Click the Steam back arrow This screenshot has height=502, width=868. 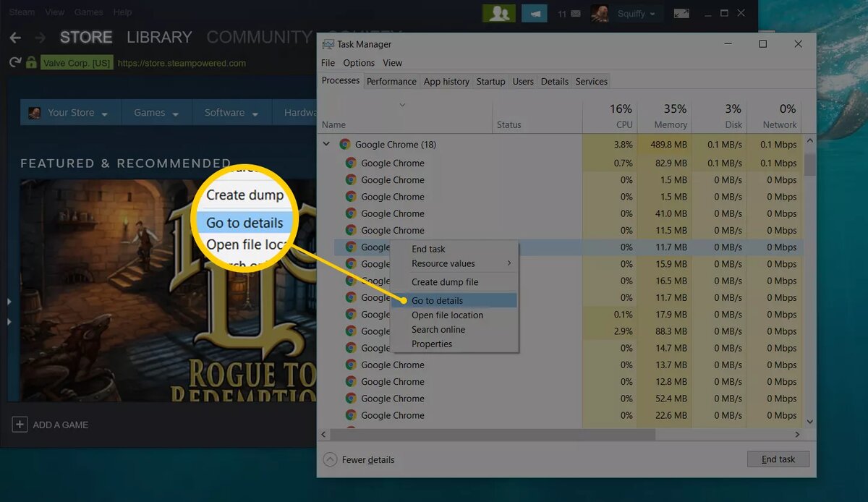(x=15, y=38)
